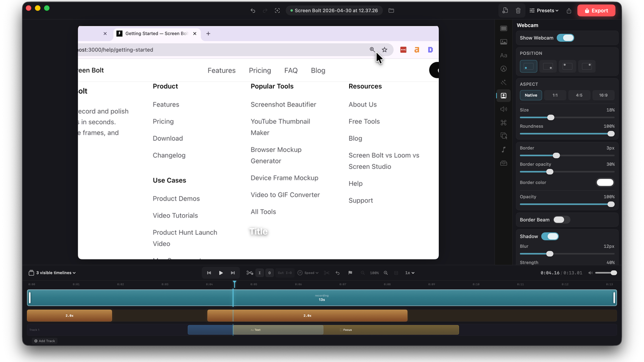This screenshot has height=362, width=644.
Task: Add a flag marker on the timeline
Action: click(x=351, y=273)
